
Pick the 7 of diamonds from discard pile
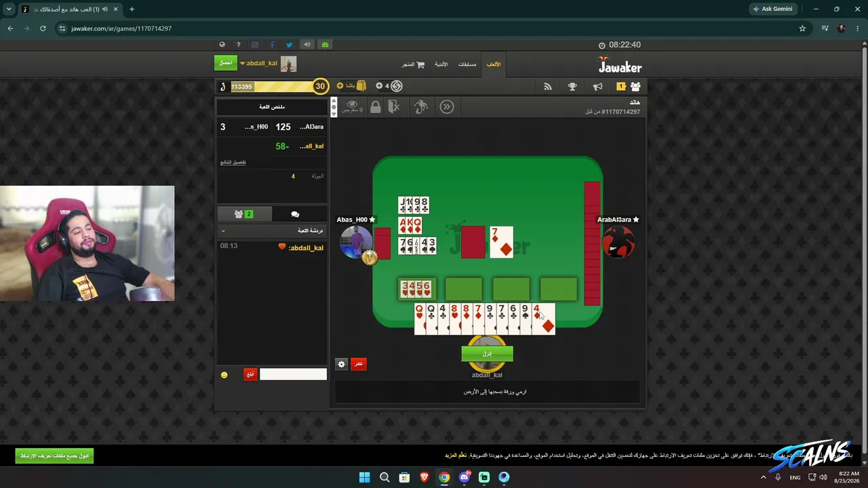(x=501, y=242)
